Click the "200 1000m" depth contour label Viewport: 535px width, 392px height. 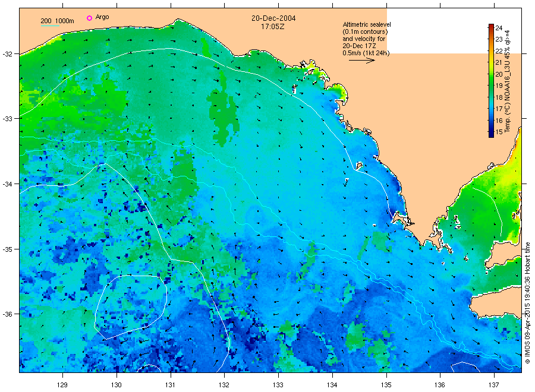57,21
